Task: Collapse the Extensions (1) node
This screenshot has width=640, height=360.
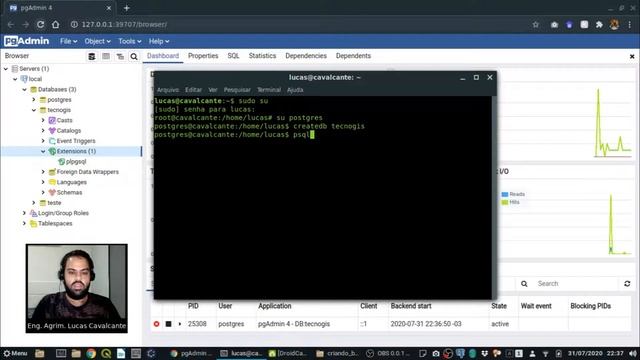Action: pos(43,151)
